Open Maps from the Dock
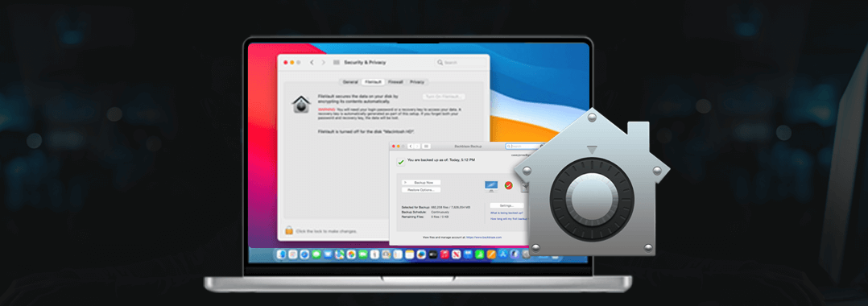This screenshot has height=306, width=868. (339, 254)
